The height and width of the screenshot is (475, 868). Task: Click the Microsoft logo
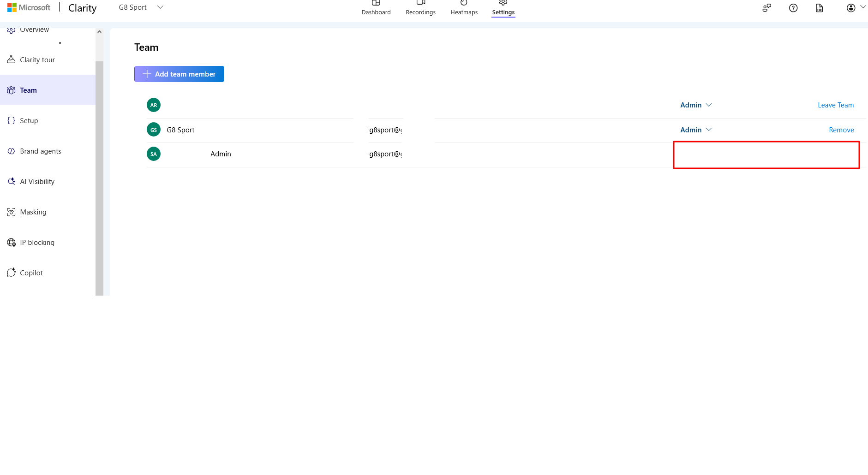pyautogui.click(x=29, y=8)
